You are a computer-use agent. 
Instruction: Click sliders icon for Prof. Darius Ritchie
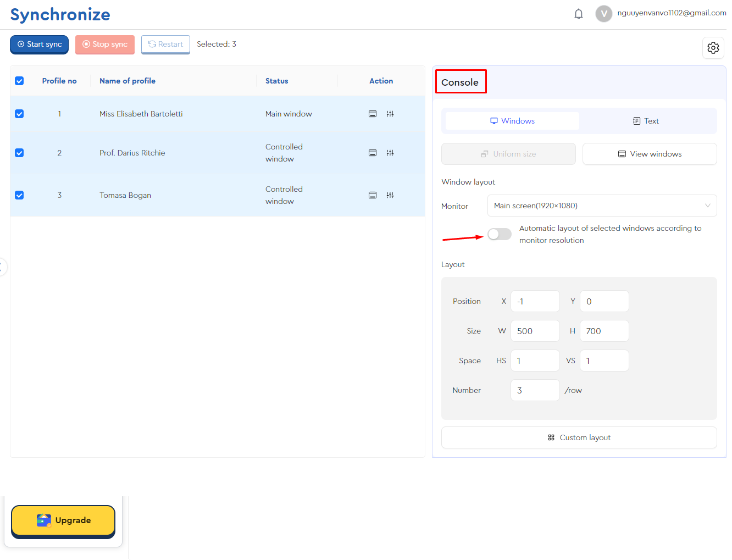pos(390,153)
